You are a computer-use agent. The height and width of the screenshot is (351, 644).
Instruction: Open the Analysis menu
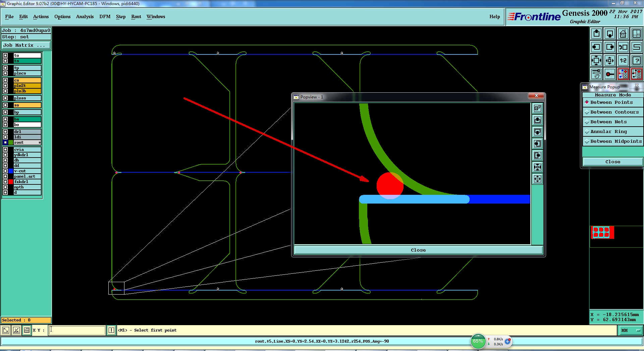[85, 16]
